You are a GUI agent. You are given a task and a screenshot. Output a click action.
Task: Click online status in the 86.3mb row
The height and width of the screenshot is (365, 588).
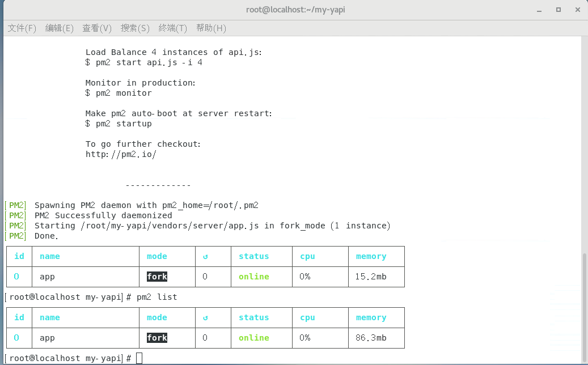[x=253, y=338]
